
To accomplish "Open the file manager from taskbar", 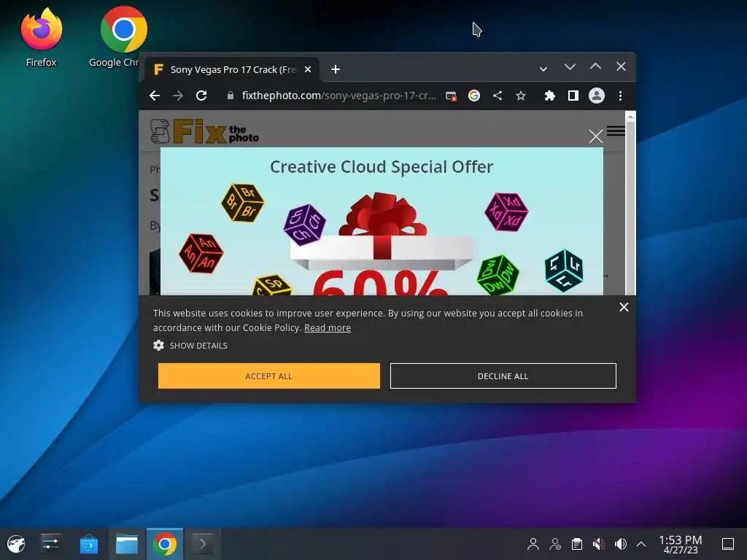I will pyautogui.click(x=127, y=544).
